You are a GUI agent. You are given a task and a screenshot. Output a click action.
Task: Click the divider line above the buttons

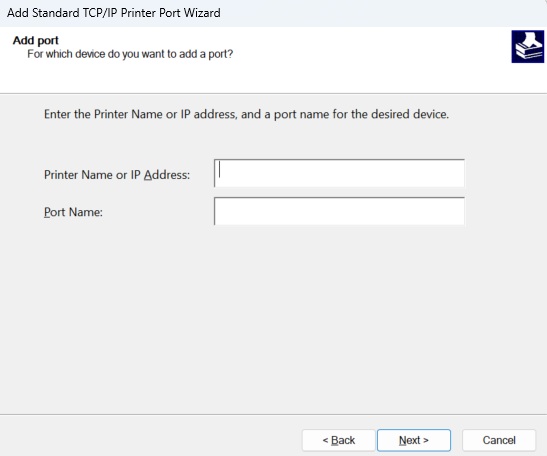click(x=274, y=415)
